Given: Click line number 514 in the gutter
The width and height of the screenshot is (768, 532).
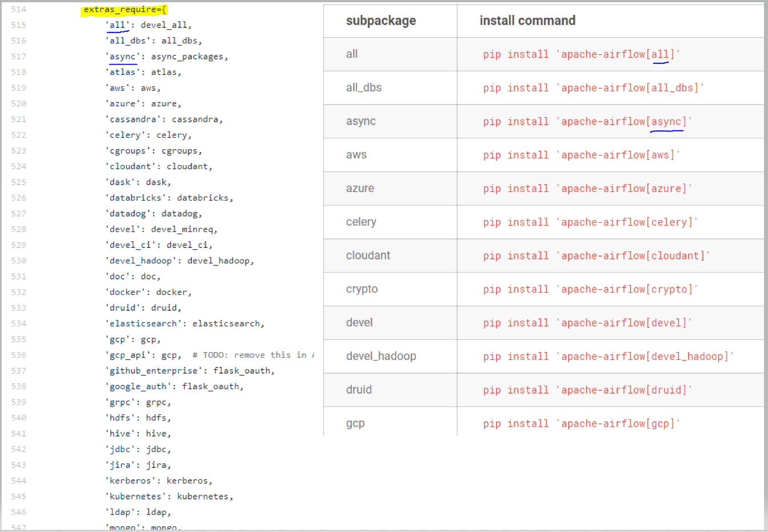Looking at the screenshot, I should [x=19, y=10].
